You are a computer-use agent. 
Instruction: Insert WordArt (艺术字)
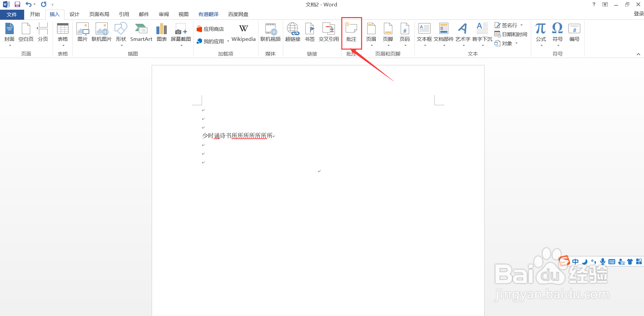[x=463, y=34]
